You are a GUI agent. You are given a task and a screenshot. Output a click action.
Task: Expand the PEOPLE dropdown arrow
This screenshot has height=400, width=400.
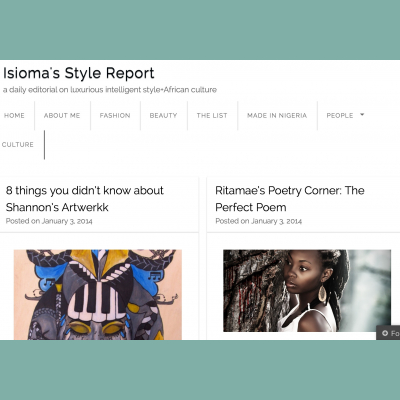[x=362, y=115]
